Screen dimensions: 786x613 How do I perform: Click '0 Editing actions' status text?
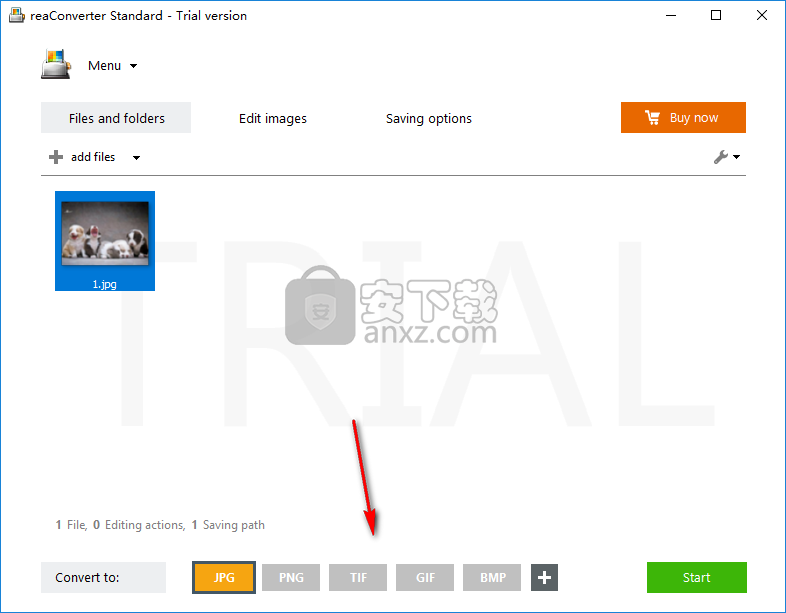pyautogui.click(x=139, y=525)
